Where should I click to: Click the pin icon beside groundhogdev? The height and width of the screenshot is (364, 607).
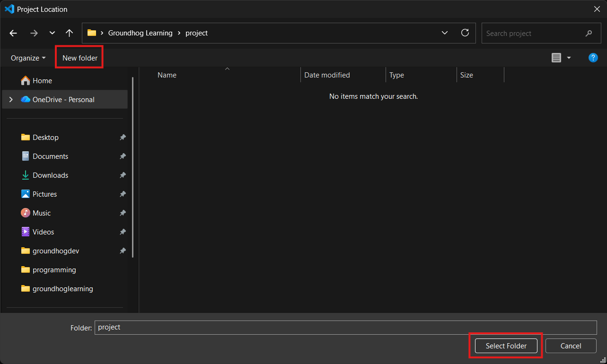pyautogui.click(x=123, y=251)
